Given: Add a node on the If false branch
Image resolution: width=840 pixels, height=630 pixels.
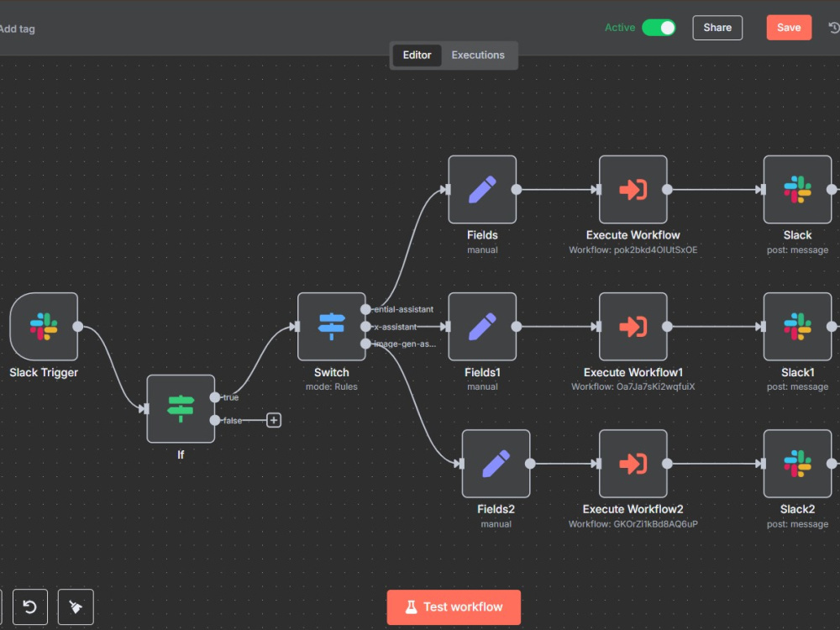Looking at the screenshot, I should 274,420.
